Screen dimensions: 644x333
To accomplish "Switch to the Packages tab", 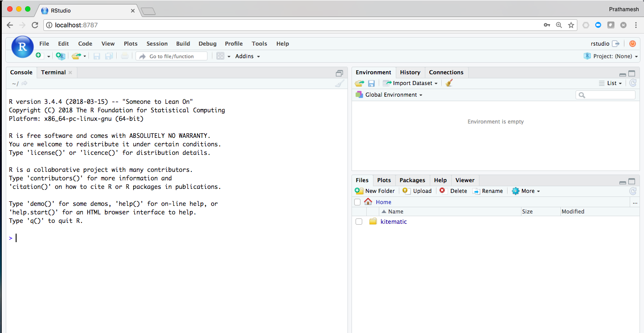I will (412, 180).
